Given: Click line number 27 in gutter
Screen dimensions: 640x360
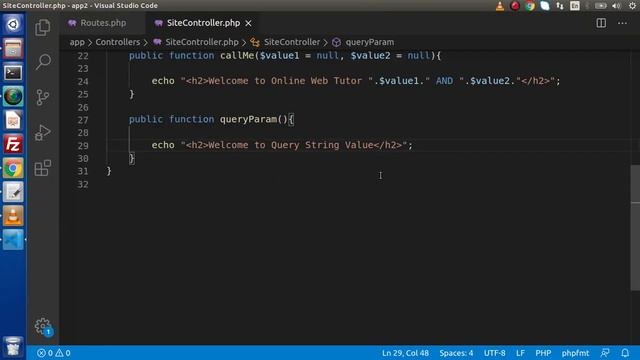Looking at the screenshot, I should 83,120.
